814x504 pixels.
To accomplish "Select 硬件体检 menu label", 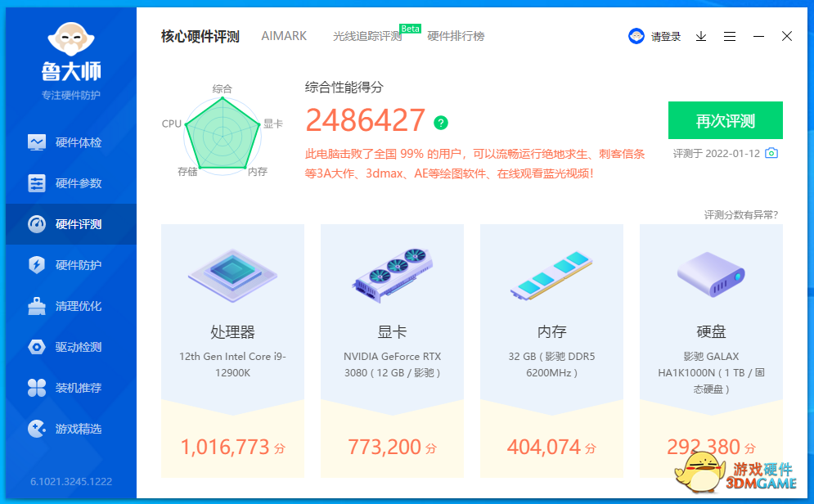I will (79, 142).
